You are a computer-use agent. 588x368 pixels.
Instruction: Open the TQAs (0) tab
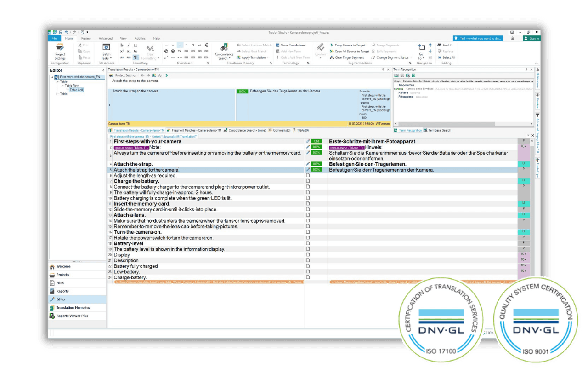pos(300,130)
